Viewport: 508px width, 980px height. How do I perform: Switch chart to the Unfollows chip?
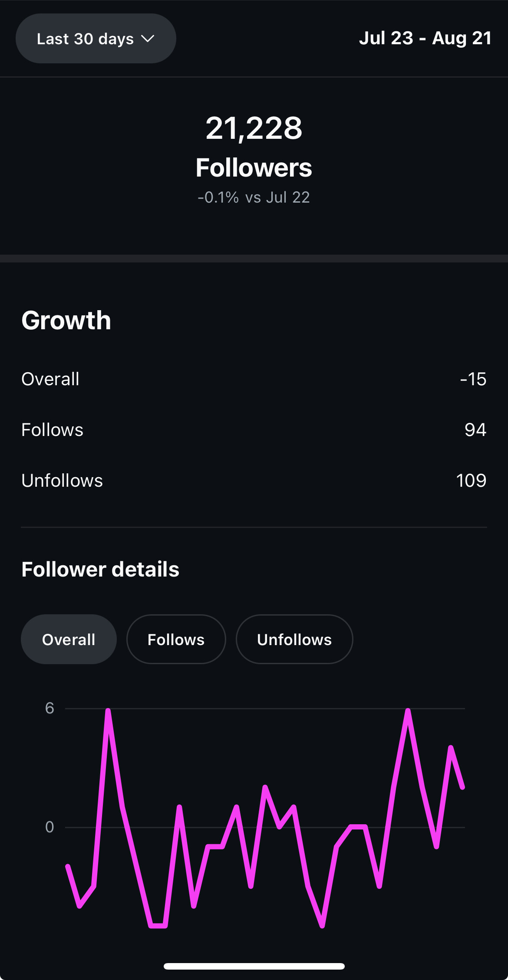[294, 639]
